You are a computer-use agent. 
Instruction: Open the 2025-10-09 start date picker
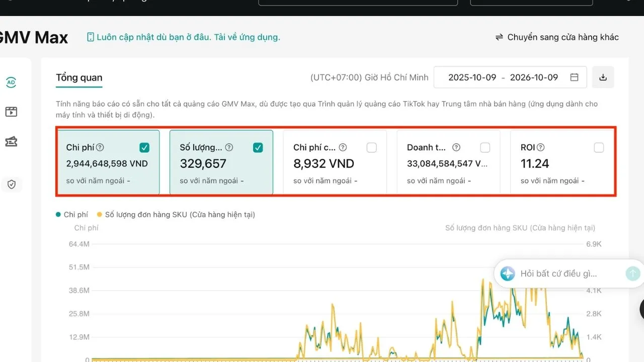[472, 77]
